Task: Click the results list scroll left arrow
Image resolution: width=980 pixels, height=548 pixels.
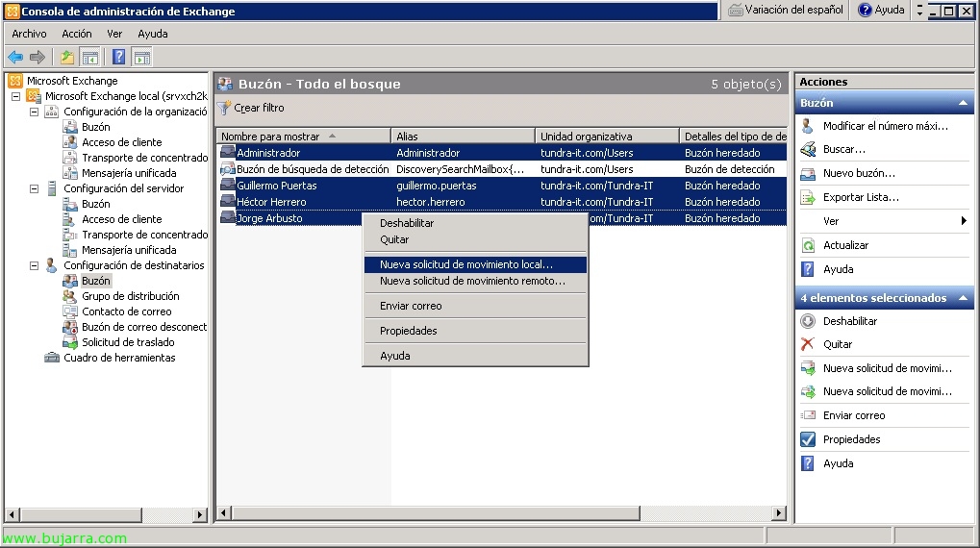Action: [x=224, y=513]
